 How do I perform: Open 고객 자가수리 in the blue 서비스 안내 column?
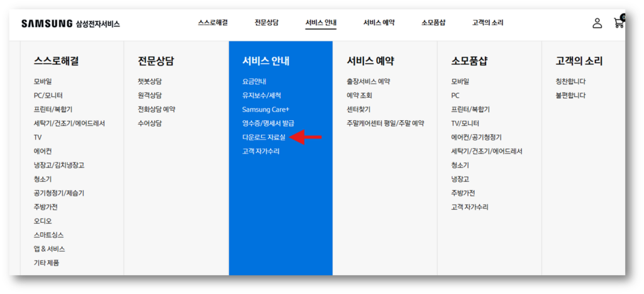pyautogui.click(x=261, y=151)
